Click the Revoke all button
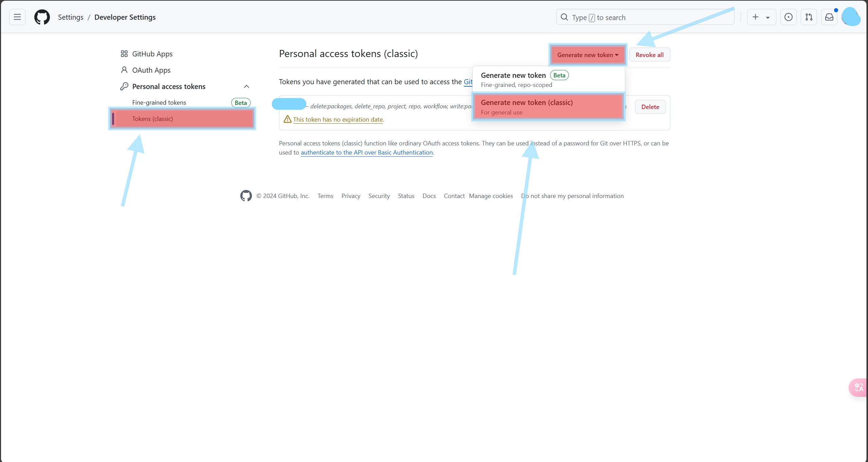Viewport: 868px width, 462px height. pyautogui.click(x=649, y=55)
